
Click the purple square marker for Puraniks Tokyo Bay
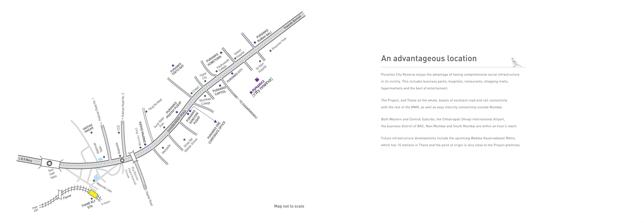173,66
